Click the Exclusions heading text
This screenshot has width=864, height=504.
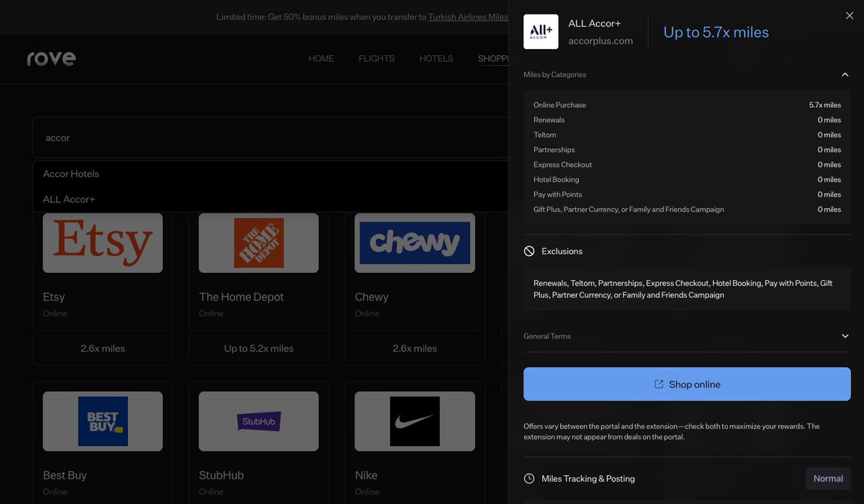click(x=562, y=251)
